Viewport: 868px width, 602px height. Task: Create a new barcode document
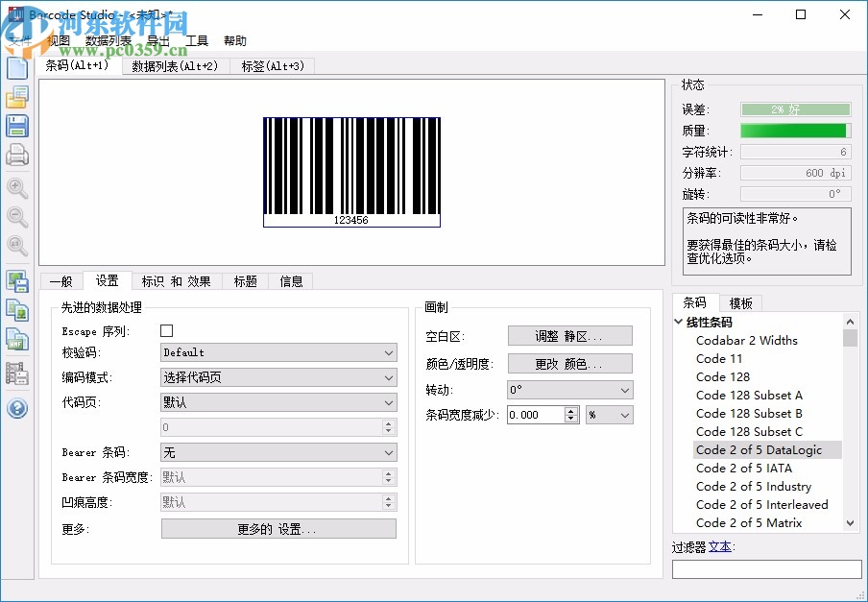(16, 67)
